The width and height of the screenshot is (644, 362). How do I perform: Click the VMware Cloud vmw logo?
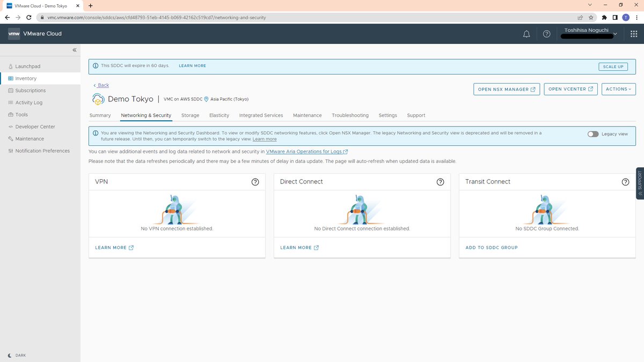pos(14,33)
